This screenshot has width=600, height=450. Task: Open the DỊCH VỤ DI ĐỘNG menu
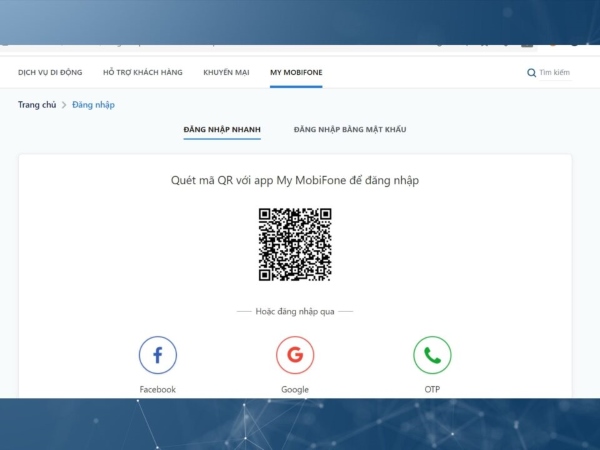coord(51,73)
